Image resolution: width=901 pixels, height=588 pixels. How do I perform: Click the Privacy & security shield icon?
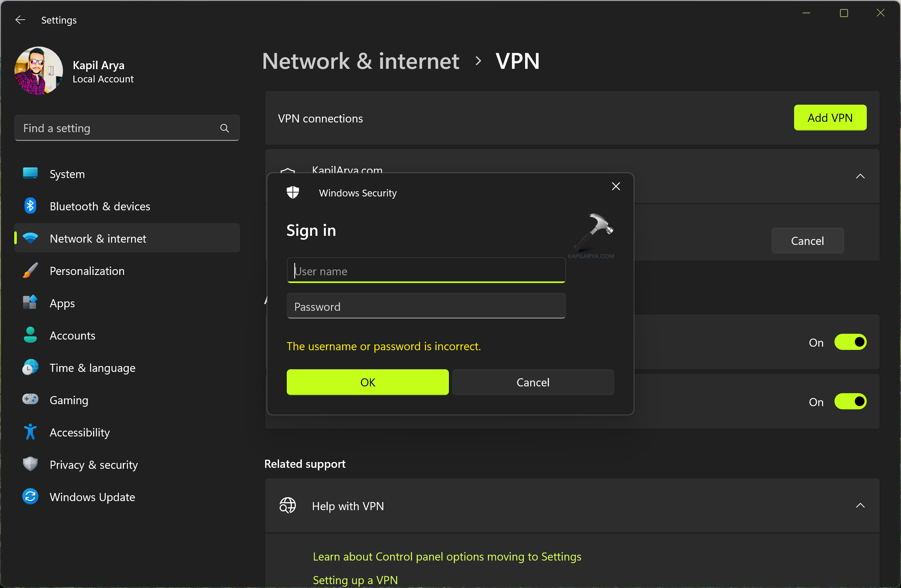tap(30, 464)
